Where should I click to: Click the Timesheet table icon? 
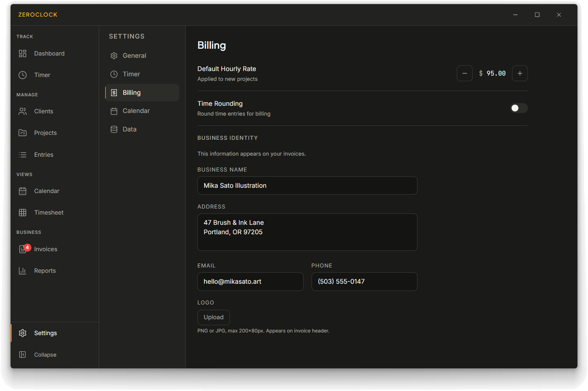point(23,213)
